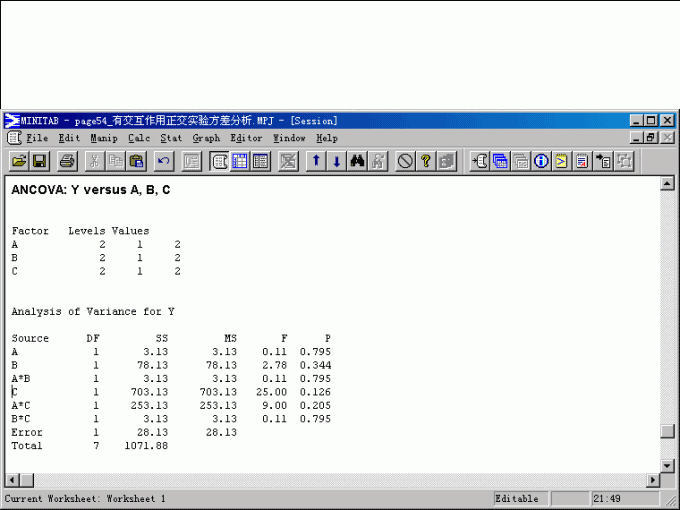Open the Editor menu
Viewport: 680px width, 510px height.
[x=246, y=138]
